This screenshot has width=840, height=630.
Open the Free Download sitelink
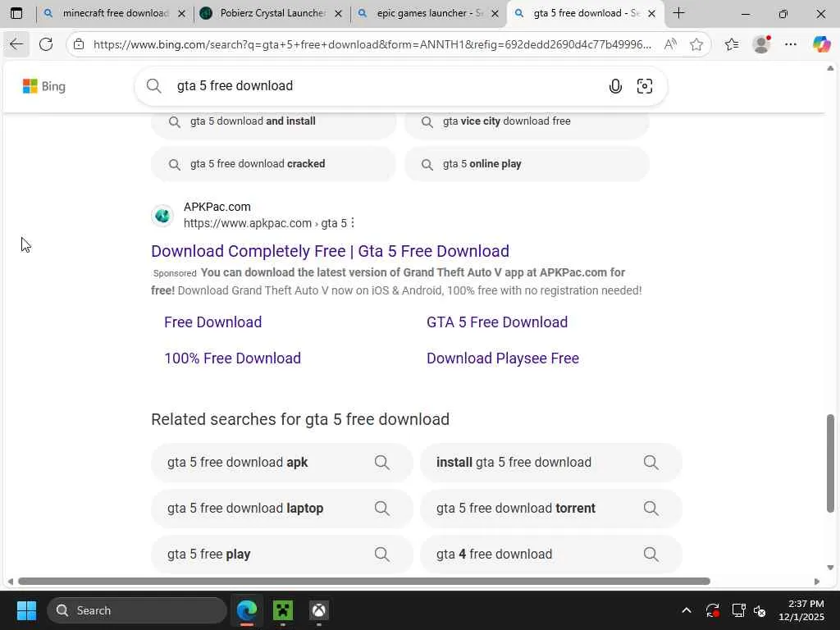pyautogui.click(x=212, y=322)
